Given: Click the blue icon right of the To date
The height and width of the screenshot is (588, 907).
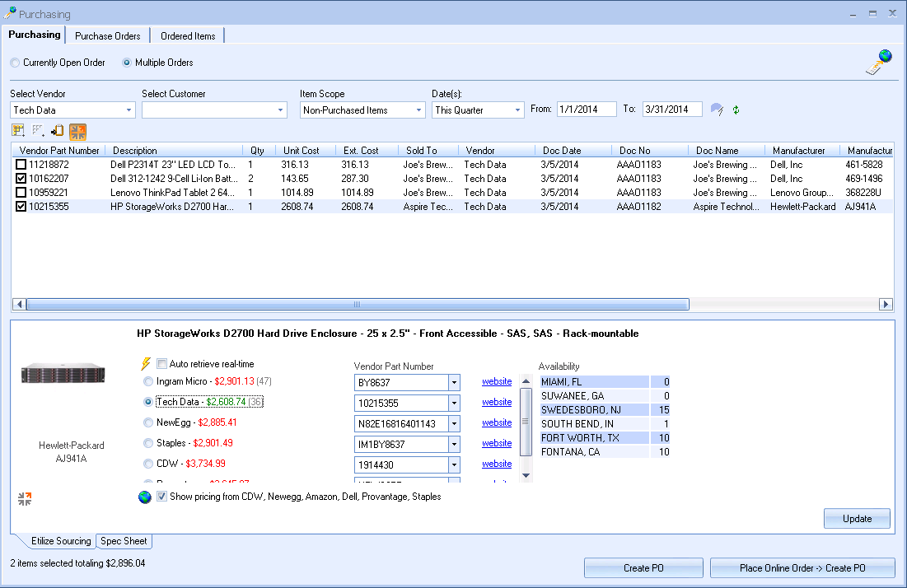Looking at the screenshot, I should point(716,110).
